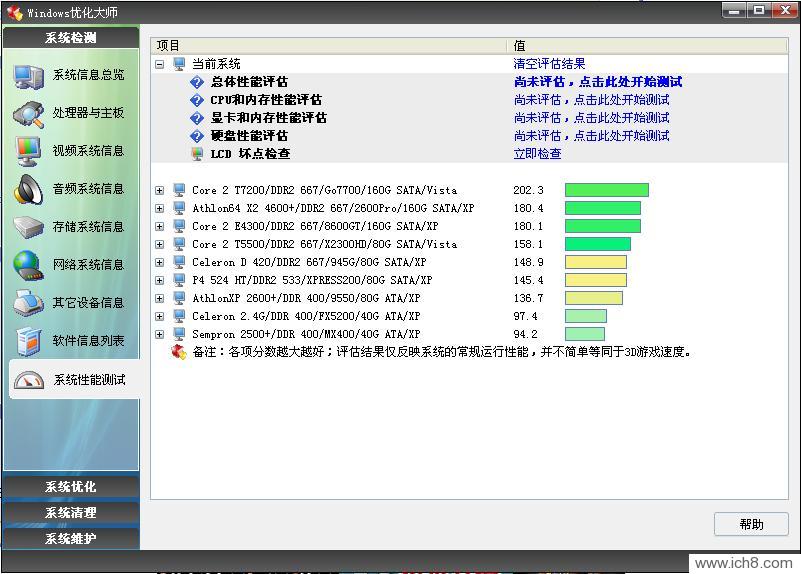Click the 其它设备信息 printer icon
Viewport: 801px width, 574px height.
coord(29,302)
